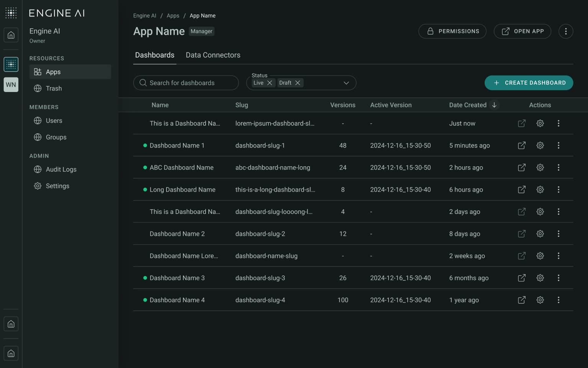Select the active dotted app tile in the rail

(11, 64)
